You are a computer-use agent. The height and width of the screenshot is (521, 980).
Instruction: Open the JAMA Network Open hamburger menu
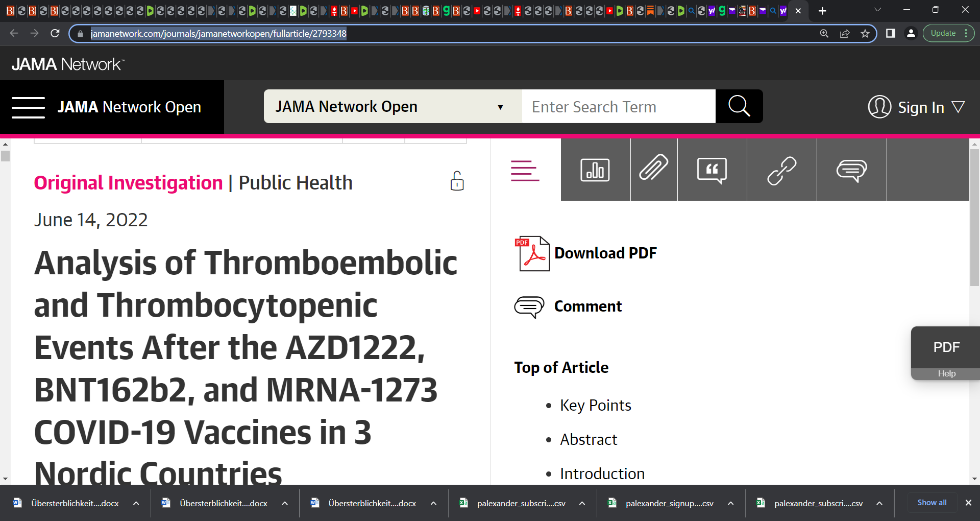tap(28, 107)
